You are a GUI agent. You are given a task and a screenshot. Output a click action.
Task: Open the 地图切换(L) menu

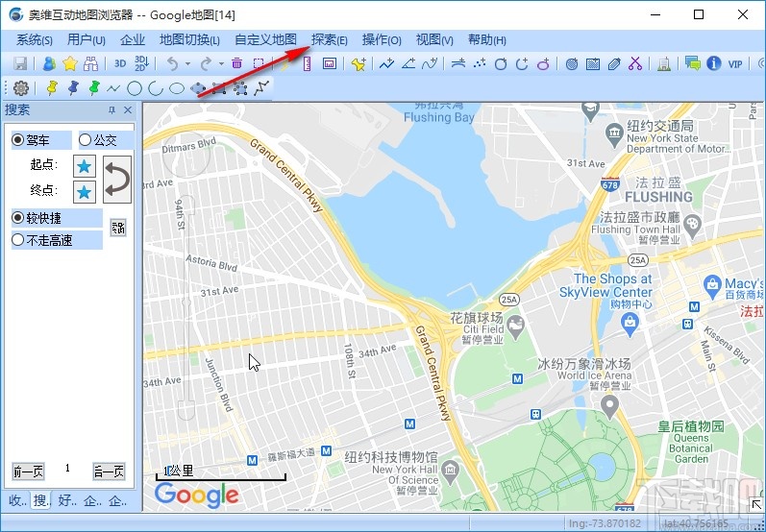tap(189, 40)
